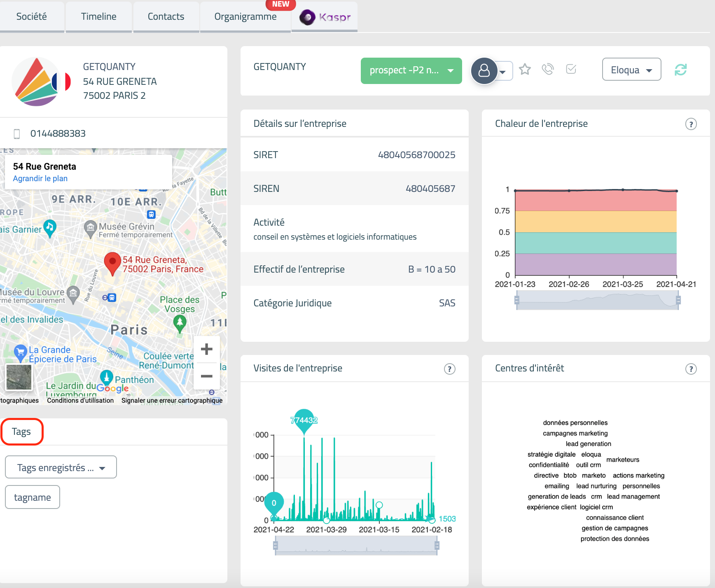Open the Kaspr tab
This screenshot has width=715, height=588.
[325, 17]
